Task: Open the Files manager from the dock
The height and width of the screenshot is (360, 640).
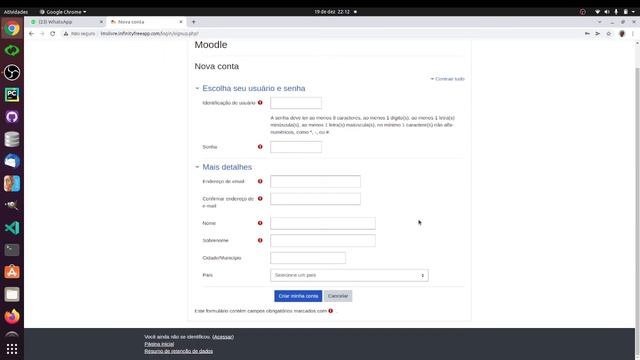Action: pos(12,294)
